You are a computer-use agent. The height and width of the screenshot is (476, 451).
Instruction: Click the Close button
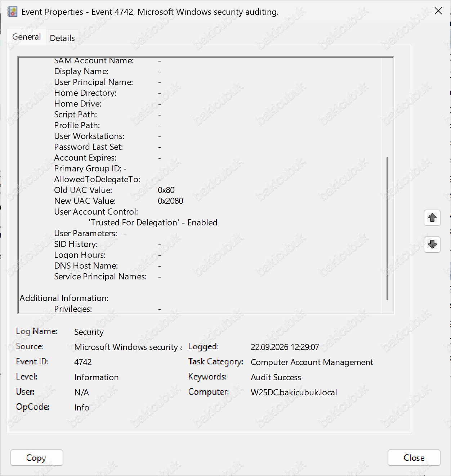click(414, 458)
